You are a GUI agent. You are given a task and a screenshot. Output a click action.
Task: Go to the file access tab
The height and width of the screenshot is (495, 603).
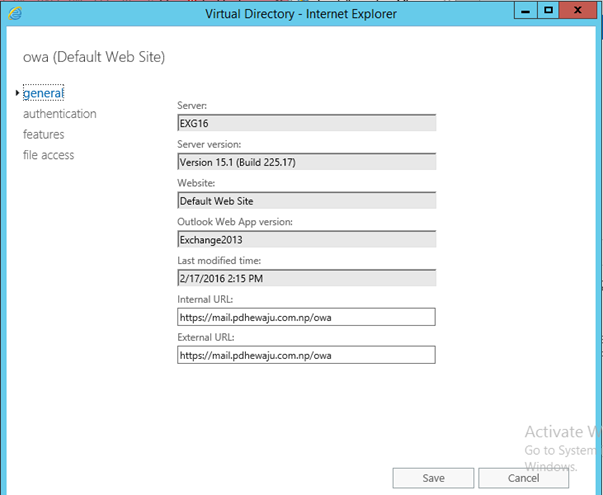[49, 155]
